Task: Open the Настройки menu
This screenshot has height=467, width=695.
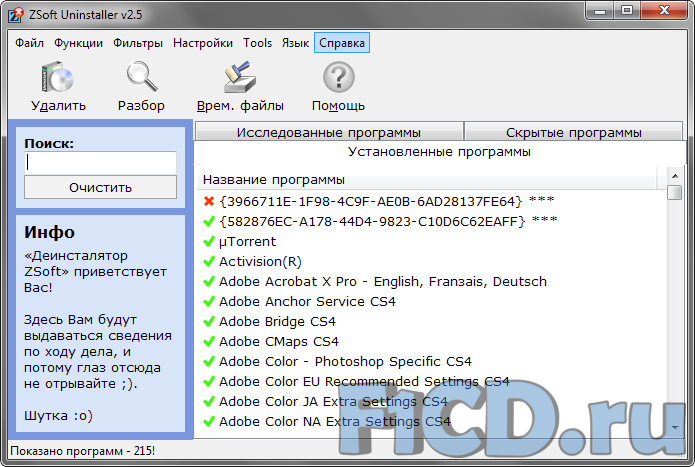Action: click(203, 43)
